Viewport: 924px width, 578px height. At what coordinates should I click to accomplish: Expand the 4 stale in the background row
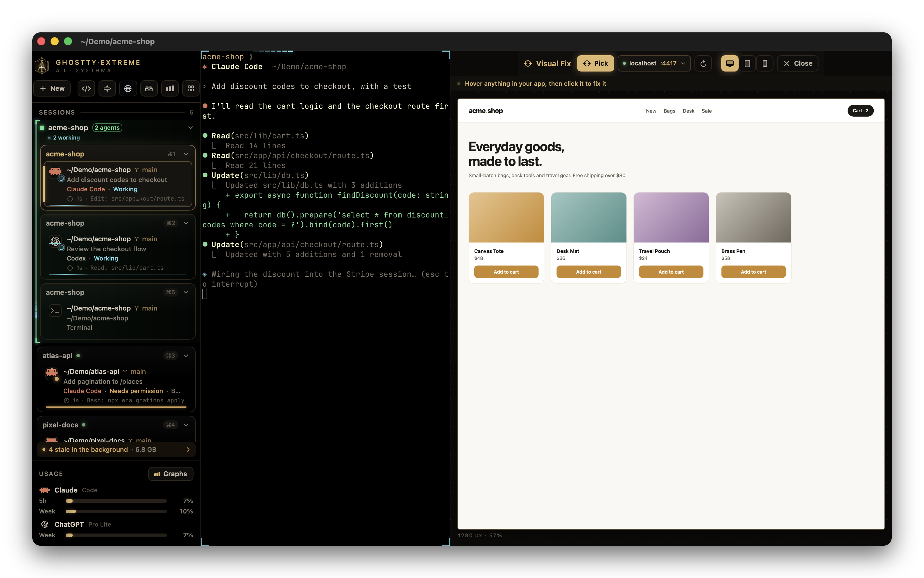click(116, 449)
